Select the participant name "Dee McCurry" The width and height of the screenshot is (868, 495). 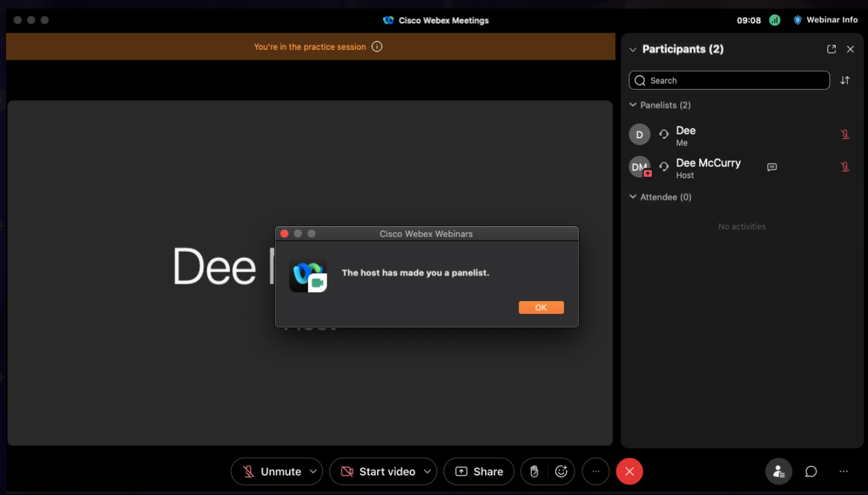708,163
